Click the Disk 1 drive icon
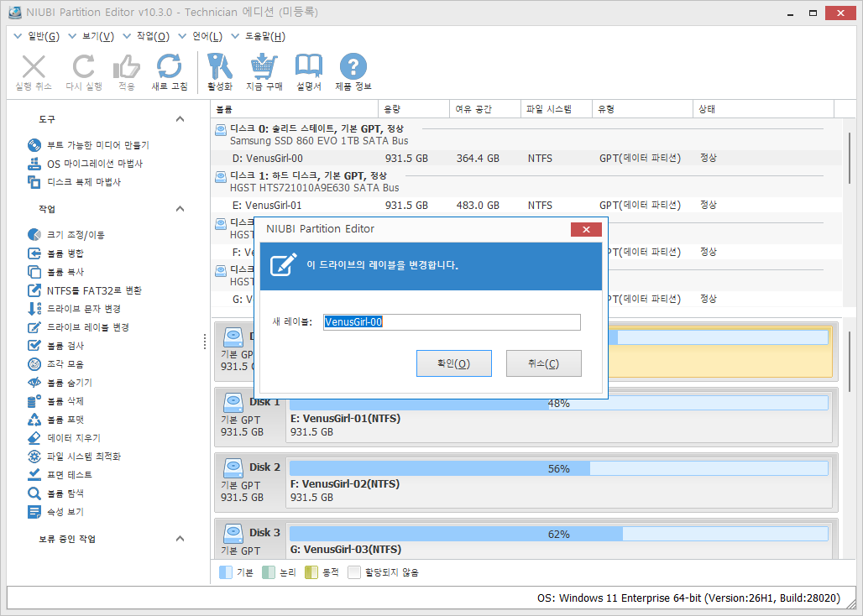 (233, 403)
